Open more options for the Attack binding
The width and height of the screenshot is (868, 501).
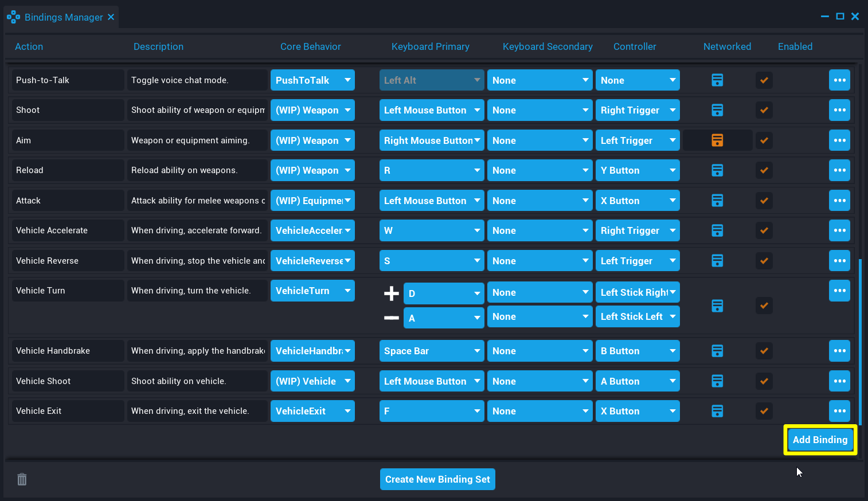tap(839, 201)
